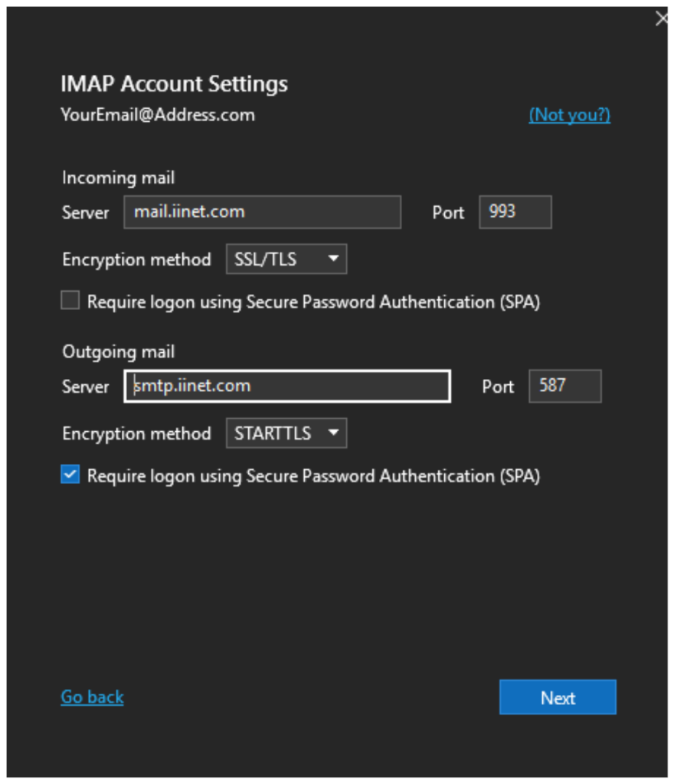
Task: Uncheck the outgoing mail SPA checkbox
Action: coord(70,475)
